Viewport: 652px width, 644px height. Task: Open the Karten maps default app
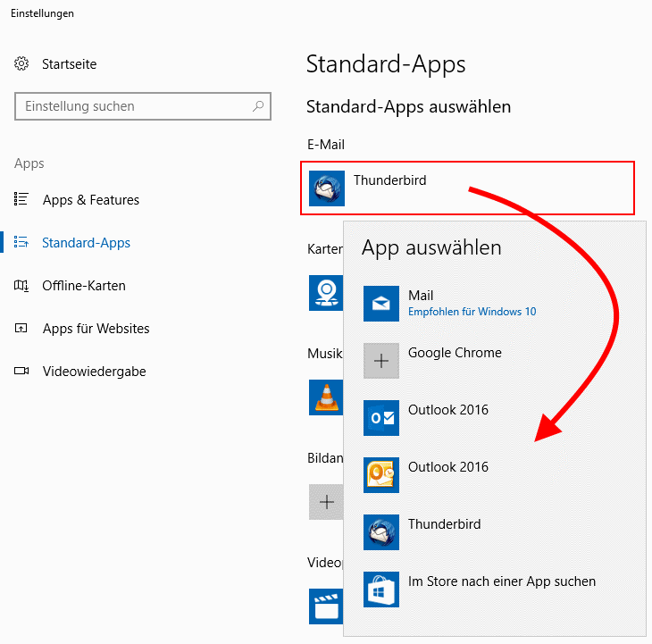[x=326, y=293]
